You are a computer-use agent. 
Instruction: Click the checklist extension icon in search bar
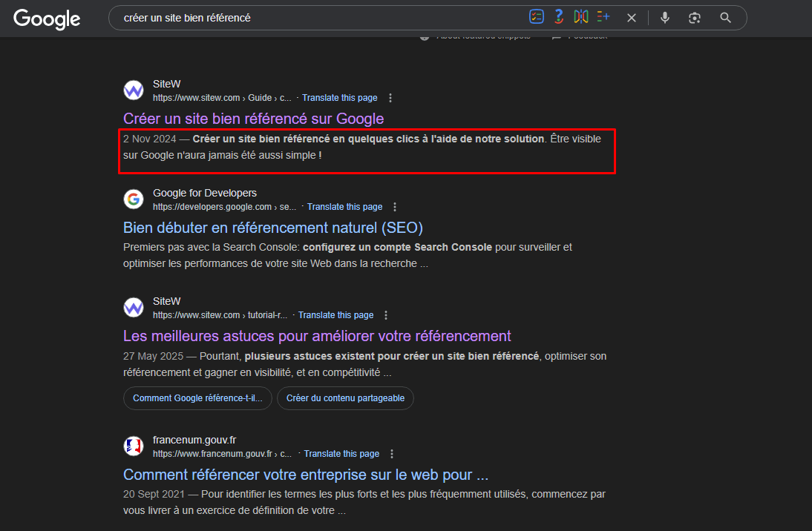(537, 17)
